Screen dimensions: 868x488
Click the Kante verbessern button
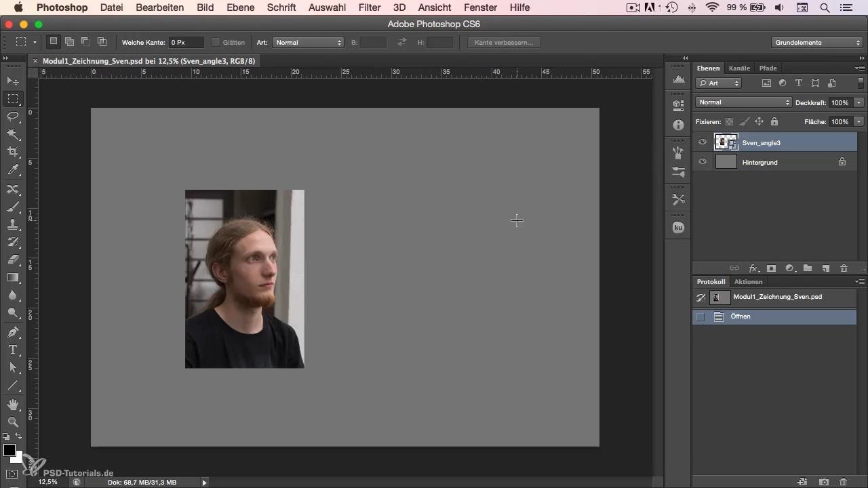coord(504,42)
